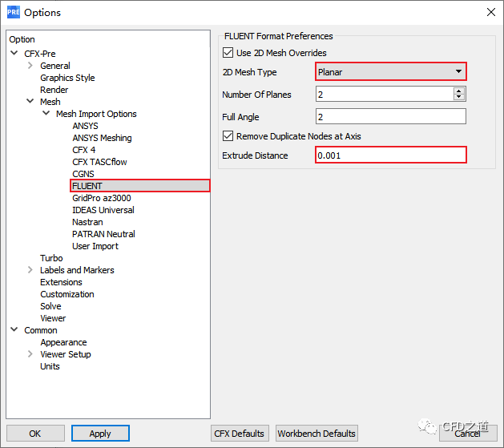Click the Workbench Defaults button

[317, 434]
